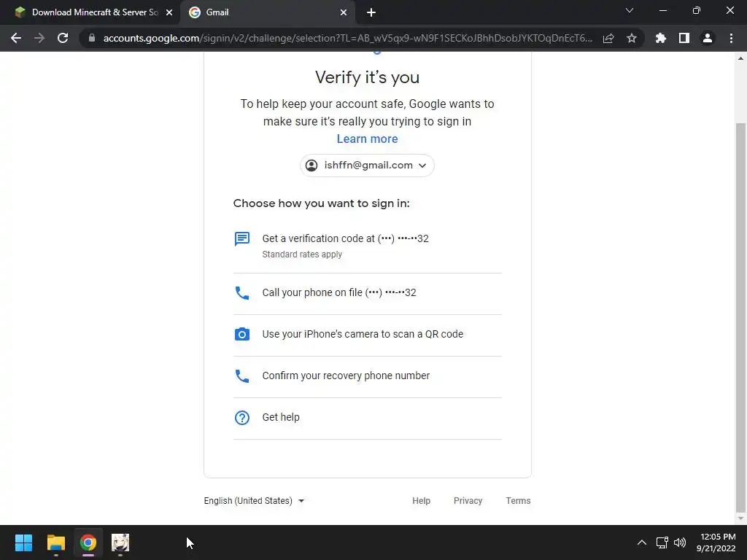The image size is (747, 560).
Task: Click the scrollbar down arrow
Action: click(741, 518)
